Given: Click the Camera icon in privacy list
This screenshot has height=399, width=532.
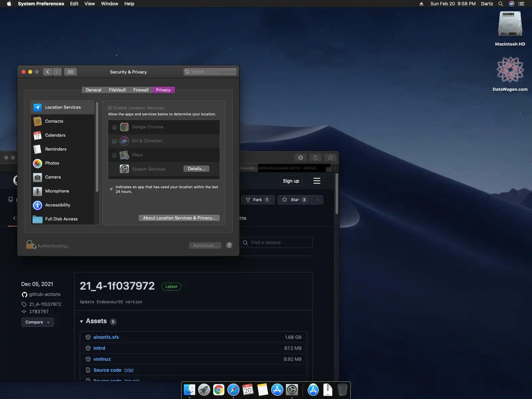Looking at the screenshot, I should pyautogui.click(x=38, y=177).
